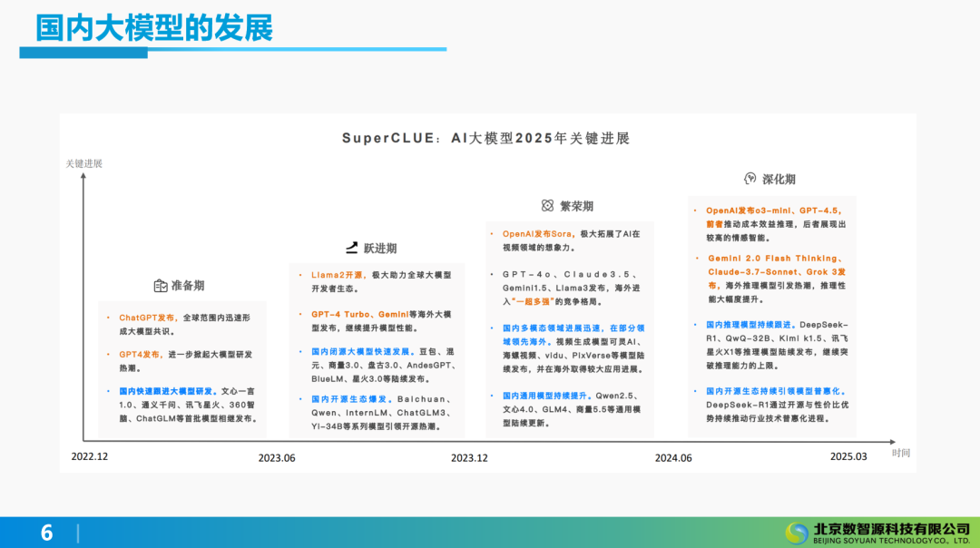980x548 pixels.
Task: Click the orange text “一超多强”
Action: [534, 302]
